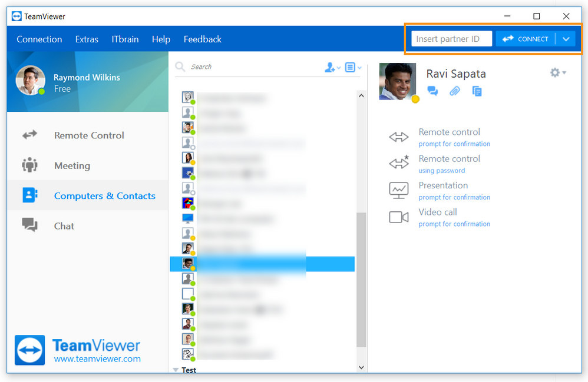
Task: Open the www.teamviewer.com link
Action: tap(97, 359)
